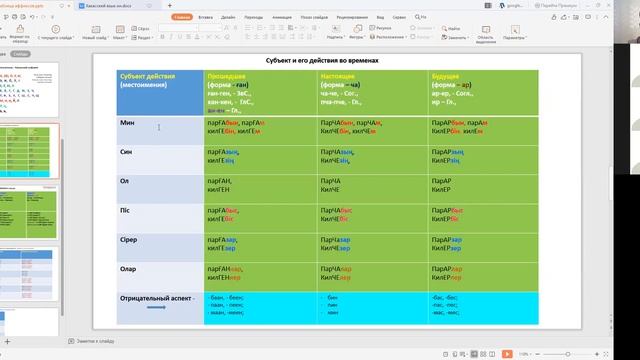Click the print icon in quick toolbar
Screen dimensions: 640x360
click(x=15, y=17)
